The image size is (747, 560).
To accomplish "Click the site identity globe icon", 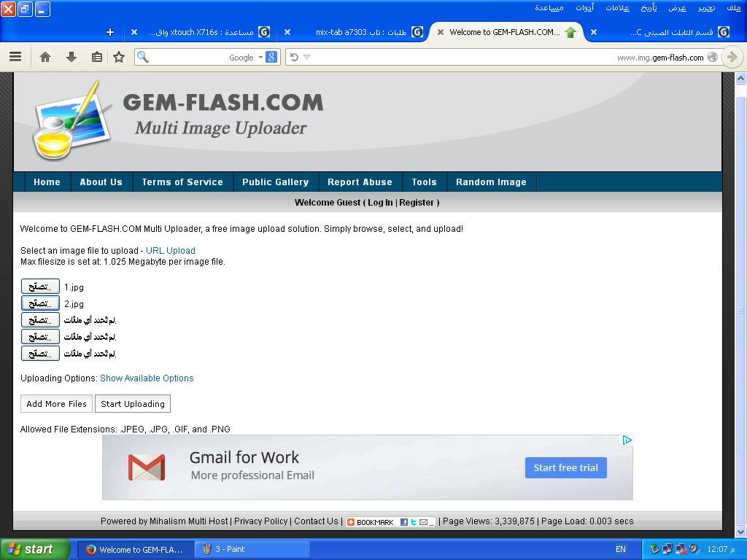I will click(713, 57).
